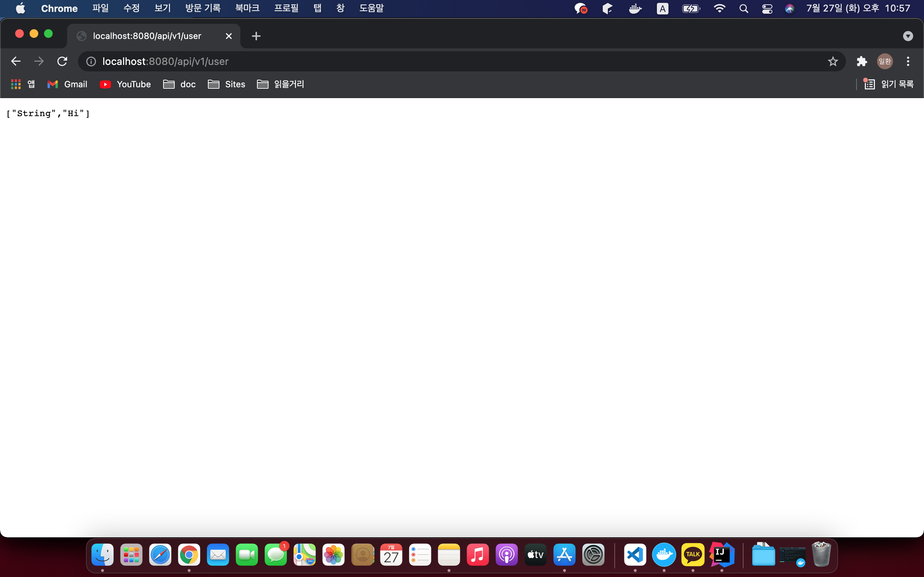Viewport: 924px width, 577px height.
Task: Open the macOS Control Center toggle icon
Action: pos(767,8)
